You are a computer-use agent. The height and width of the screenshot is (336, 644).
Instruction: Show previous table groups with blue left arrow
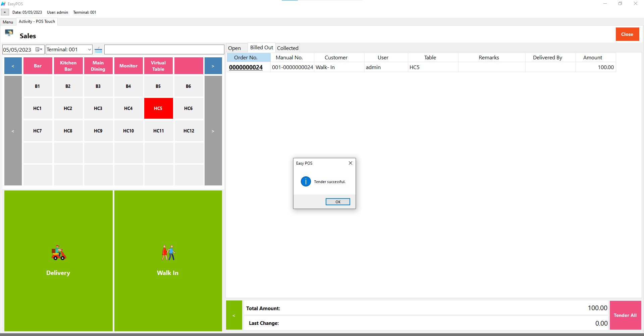pyautogui.click(x=13, y=66)
